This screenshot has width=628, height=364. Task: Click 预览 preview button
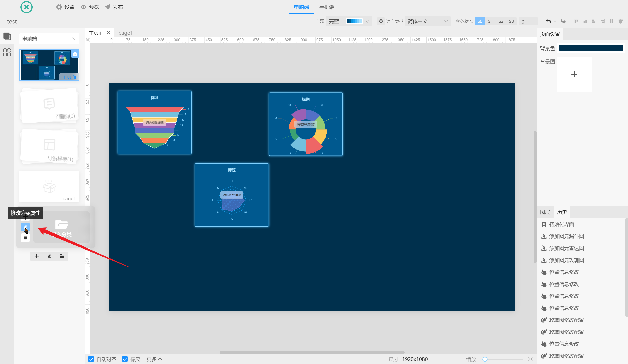90,7
